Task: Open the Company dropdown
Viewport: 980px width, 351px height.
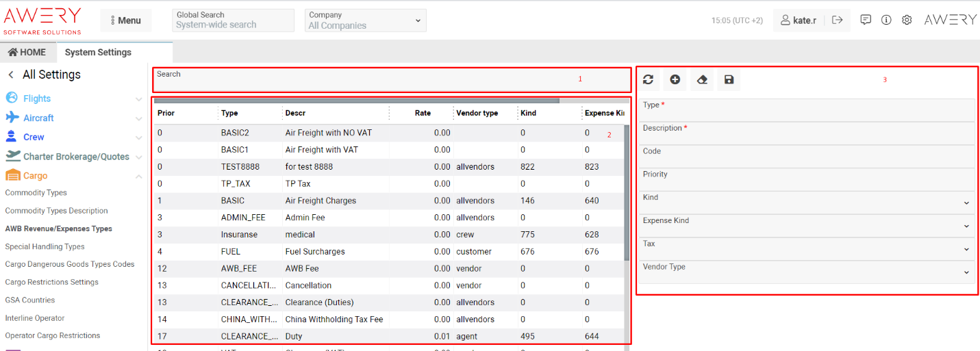Action: (365, 21)
